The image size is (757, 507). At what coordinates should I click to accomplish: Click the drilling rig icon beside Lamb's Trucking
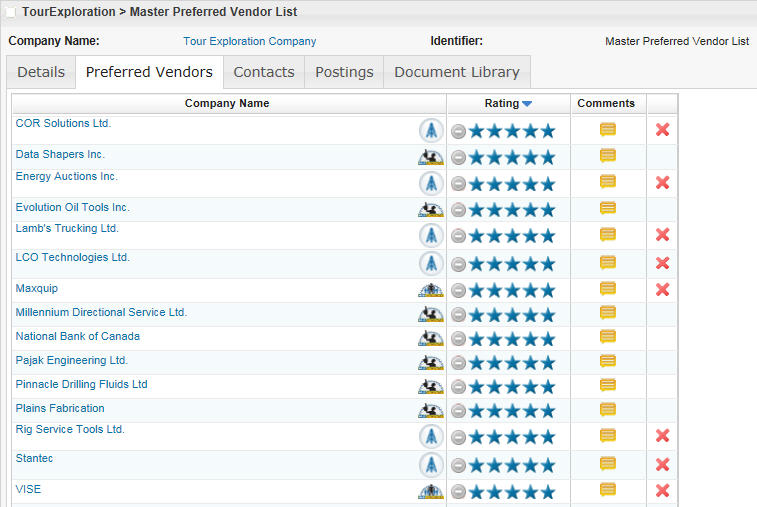[431, 235]
